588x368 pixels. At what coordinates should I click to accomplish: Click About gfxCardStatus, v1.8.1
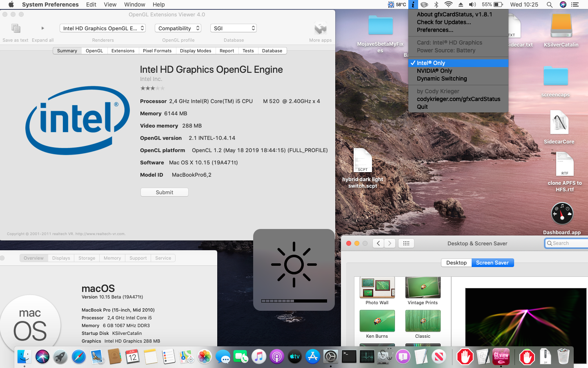click(x=458, y=14)
